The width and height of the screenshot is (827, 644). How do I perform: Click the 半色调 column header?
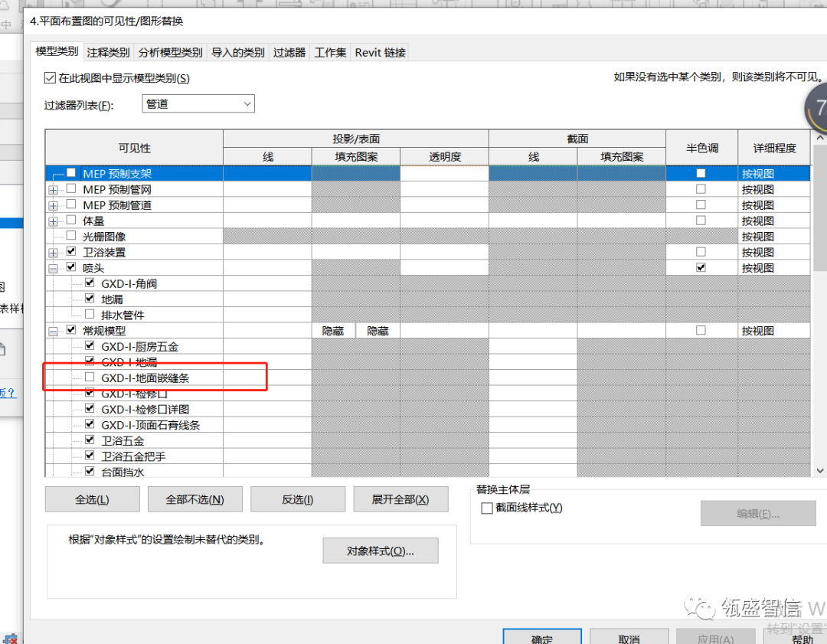(702, 149)
